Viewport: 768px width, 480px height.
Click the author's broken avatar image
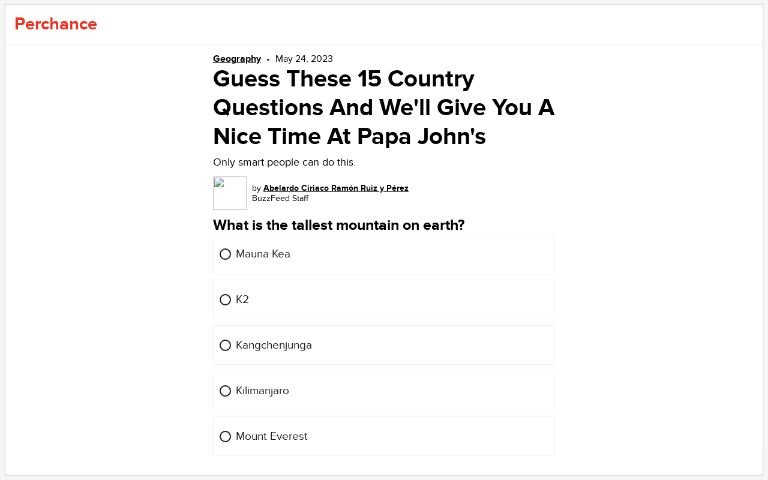pos(230,193)
